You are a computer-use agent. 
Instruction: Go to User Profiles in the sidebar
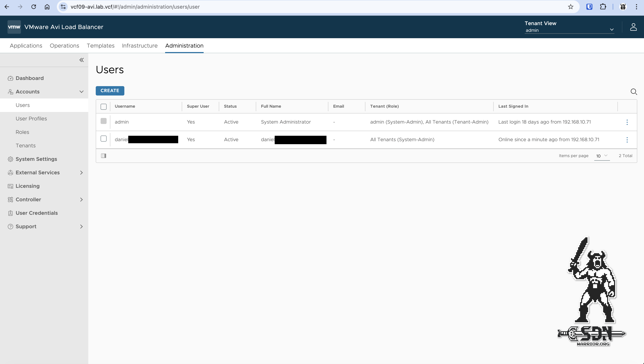click(x=31, y=119)
